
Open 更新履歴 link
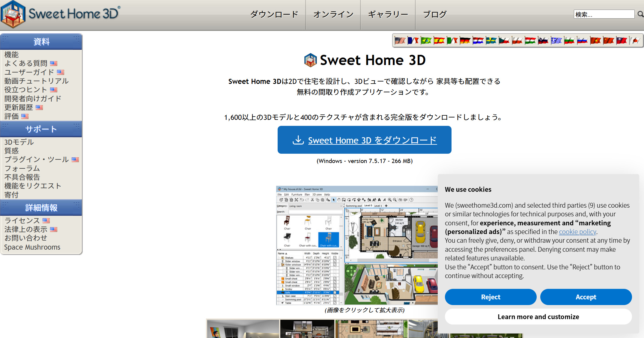click(x=19, y=107)
